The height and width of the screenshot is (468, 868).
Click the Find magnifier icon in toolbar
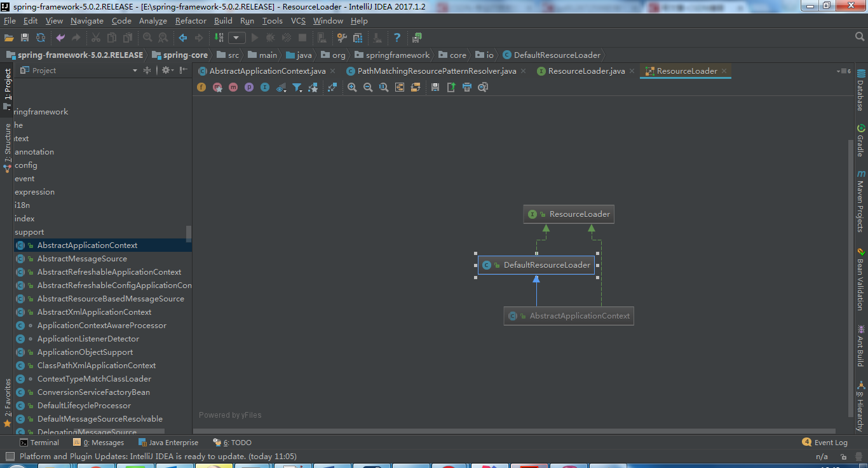147,38
